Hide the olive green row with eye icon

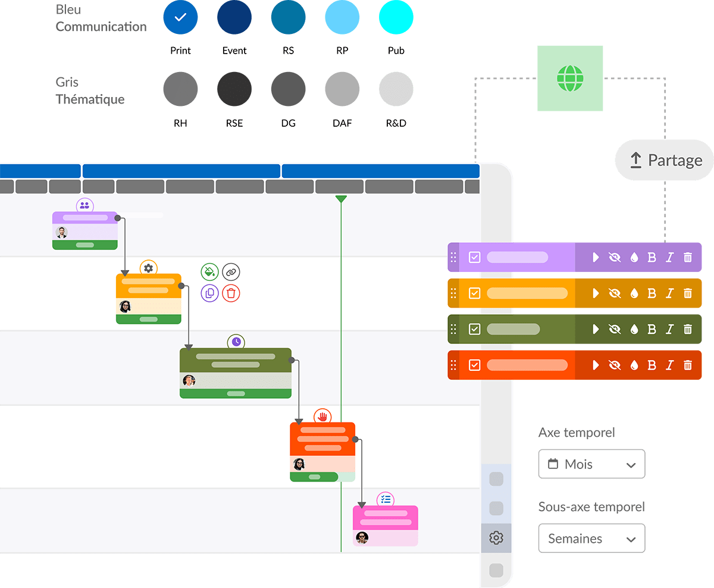coord(615,329)
